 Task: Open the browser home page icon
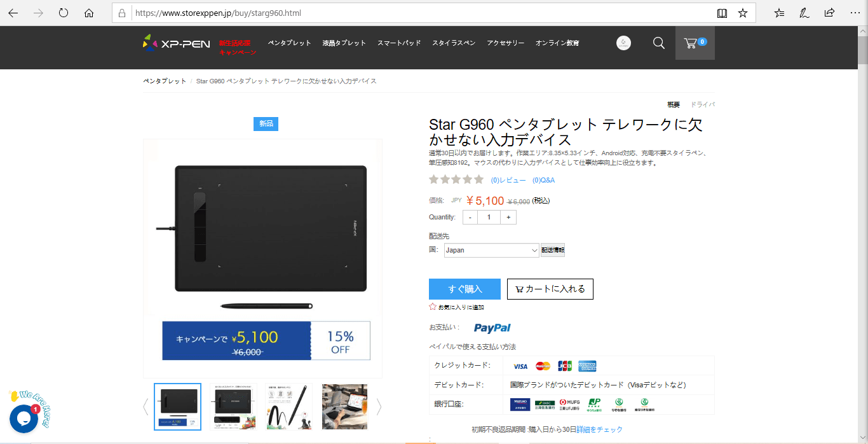click(x=89, y=13)
